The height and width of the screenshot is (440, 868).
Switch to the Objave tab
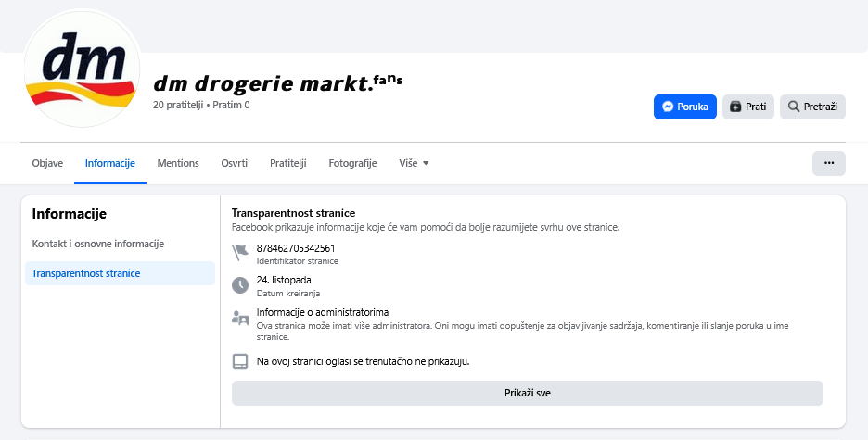click(x=47, y=163)
